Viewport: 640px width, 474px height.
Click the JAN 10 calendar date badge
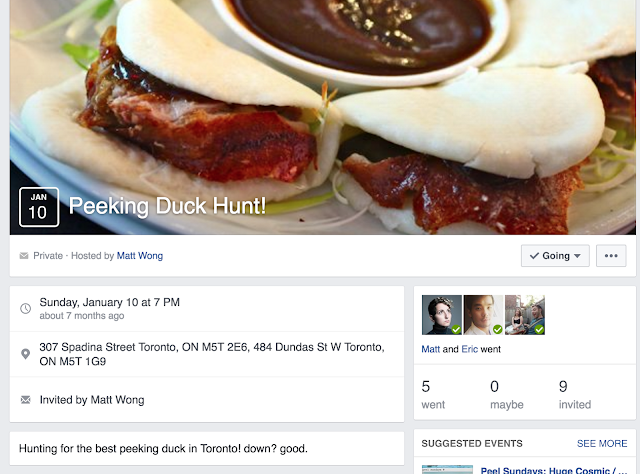pos(39,207)
